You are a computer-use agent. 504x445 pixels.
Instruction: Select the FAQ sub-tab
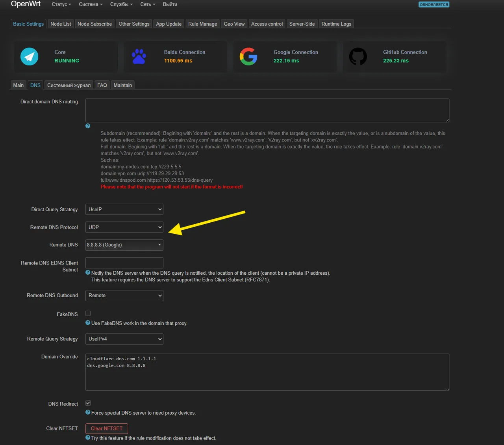(x=102, y=85)
